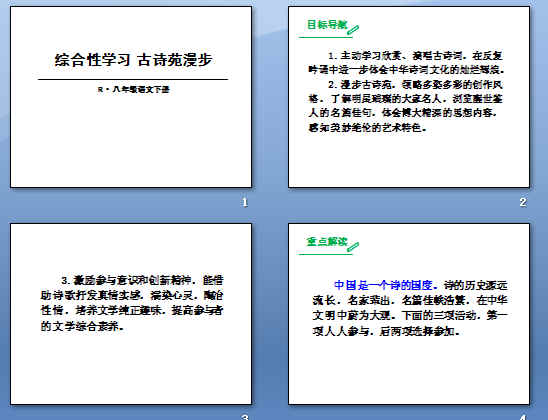Screen dimensions: 548x420
Task: Select slide 4 thumbnail with 重点解读
Action: click(409, 314)
